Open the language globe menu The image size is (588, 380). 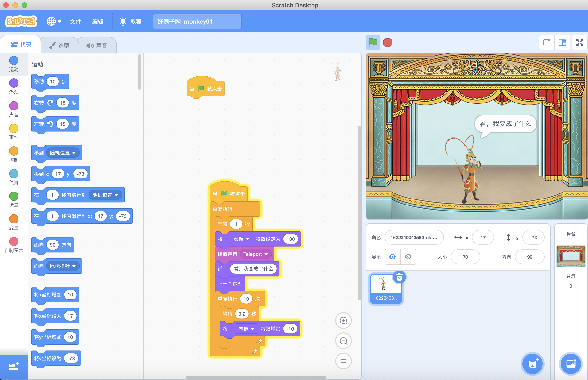54,21
